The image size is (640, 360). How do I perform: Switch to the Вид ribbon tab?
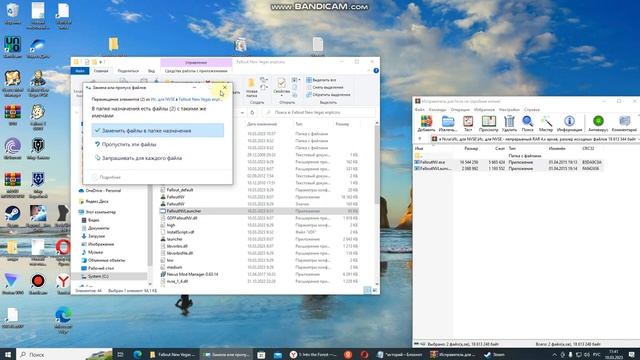coord(151,71)
